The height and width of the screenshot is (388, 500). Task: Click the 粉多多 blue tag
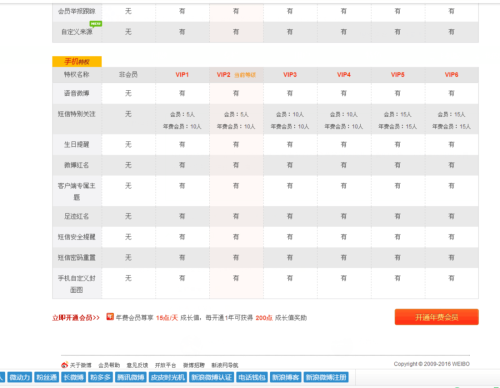point(101,377)
